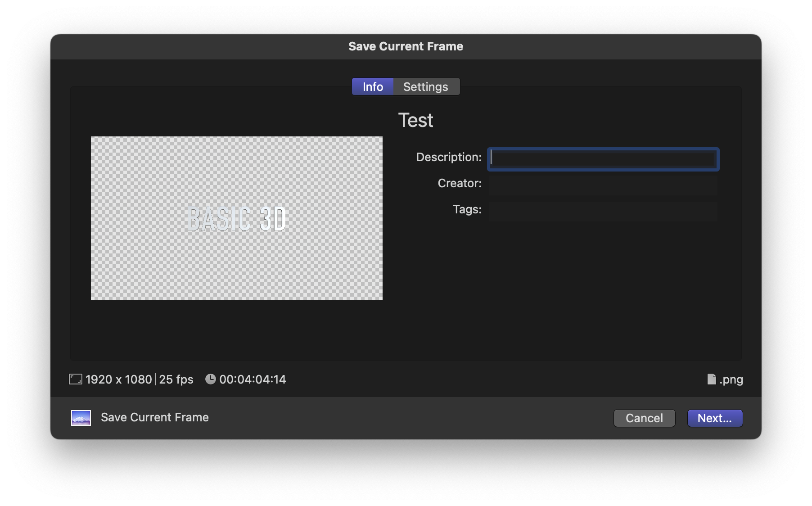Click the Next button to proceed
Image resolution: width=812 pixels, height=506 pixels.
click(715, 418)
